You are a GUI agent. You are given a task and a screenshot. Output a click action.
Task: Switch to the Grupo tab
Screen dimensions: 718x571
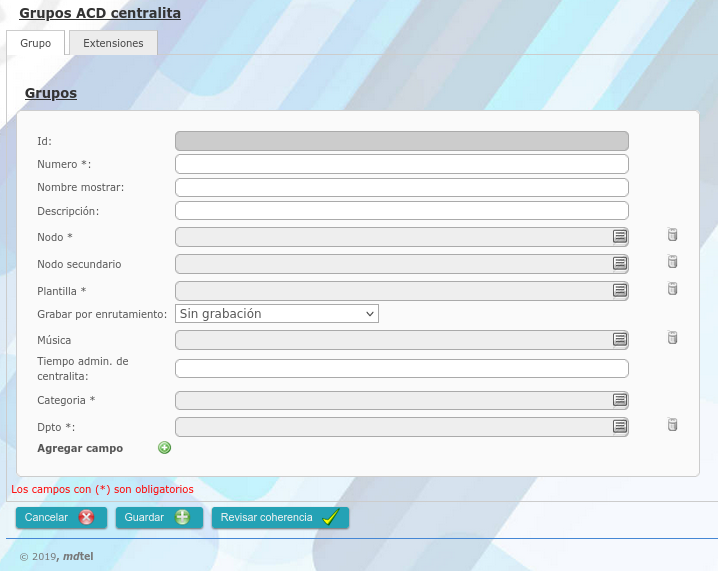[36, 43]
